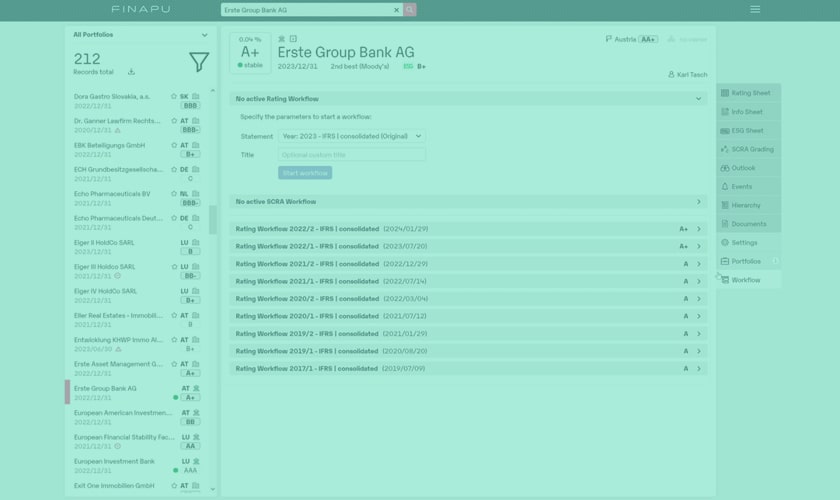Open Rating Workflow 2019/1 dated 2020/08/20

pyautogui.click(x=468, y=351)
